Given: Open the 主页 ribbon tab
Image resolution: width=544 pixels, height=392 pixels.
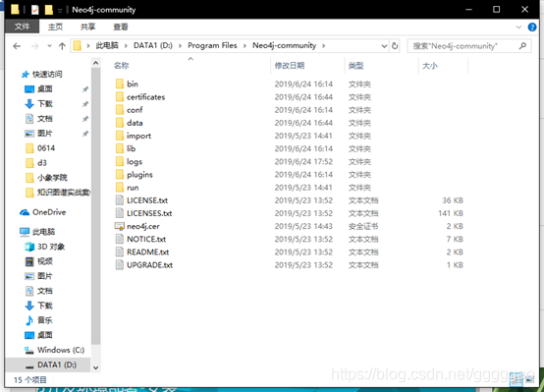Looking at the screenshot, I should coord(55,27).
